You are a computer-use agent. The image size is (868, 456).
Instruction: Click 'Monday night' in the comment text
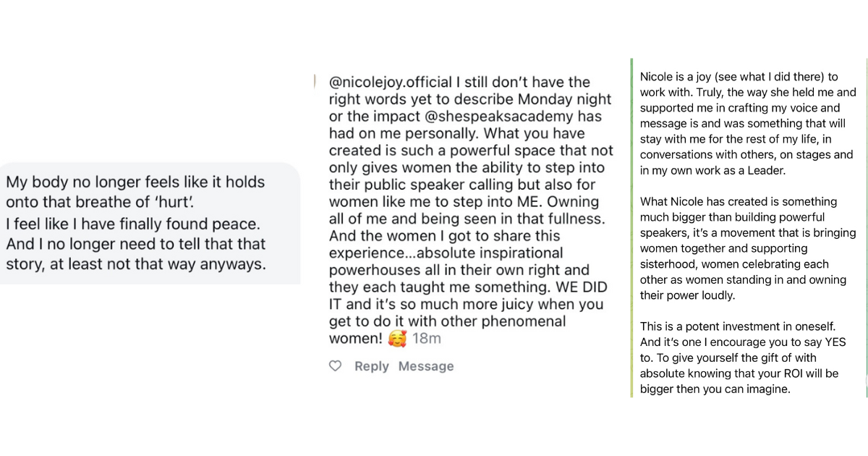pos(569,99)
